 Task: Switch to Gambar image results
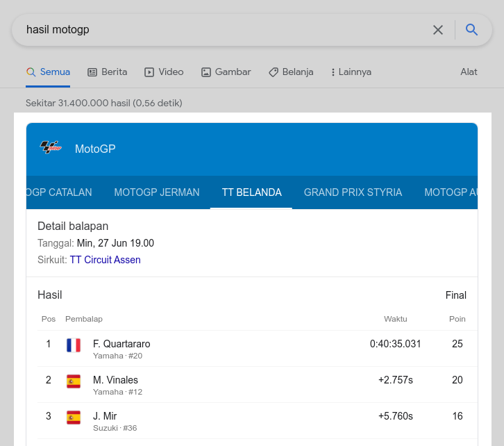click(226, 72)
